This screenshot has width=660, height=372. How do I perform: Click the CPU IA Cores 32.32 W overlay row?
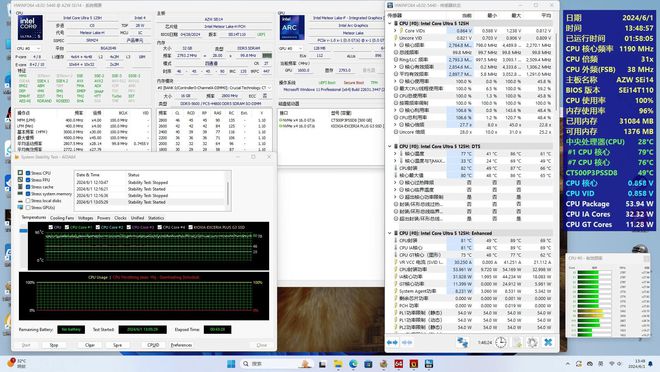tap(609, 214)
